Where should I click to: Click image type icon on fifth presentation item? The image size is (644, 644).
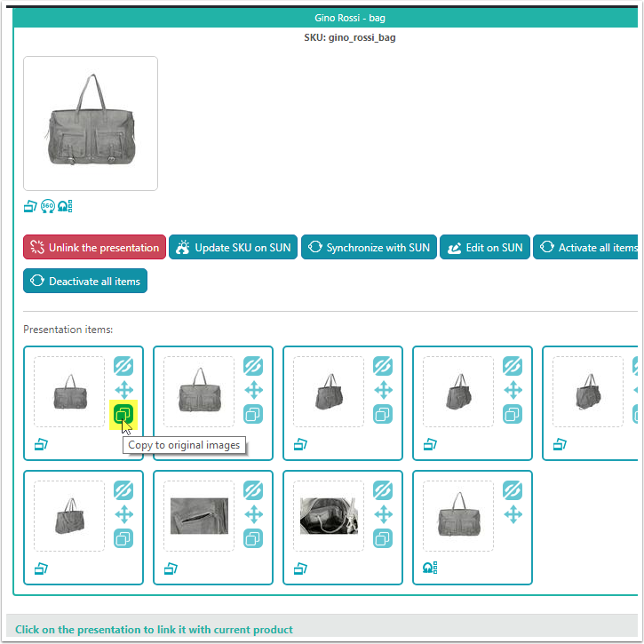pyautogui.click(x=560, y=444)
